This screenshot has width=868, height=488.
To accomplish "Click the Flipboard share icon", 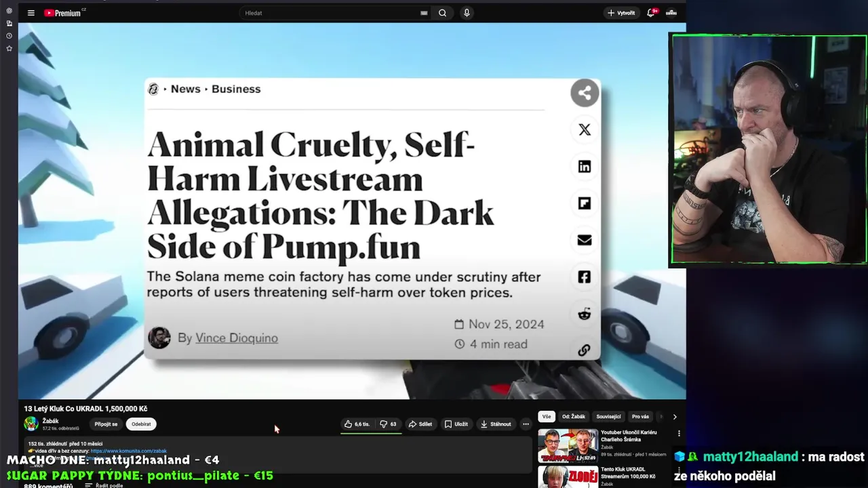I will (585, 203).
